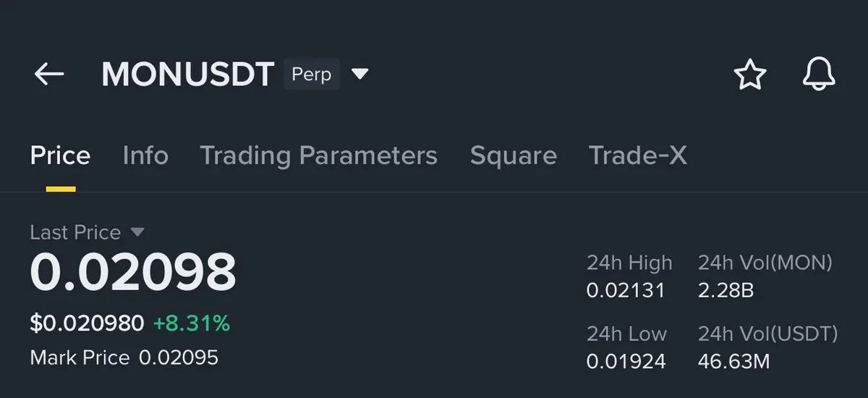Tap the back arrow icon

coord(49,74)
